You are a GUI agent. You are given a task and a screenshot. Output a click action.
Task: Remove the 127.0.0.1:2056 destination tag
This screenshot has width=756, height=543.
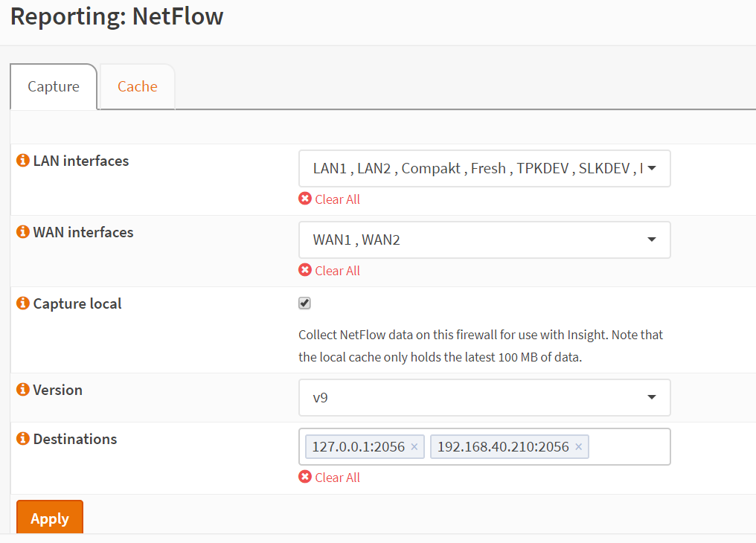[x=414, y=446]
